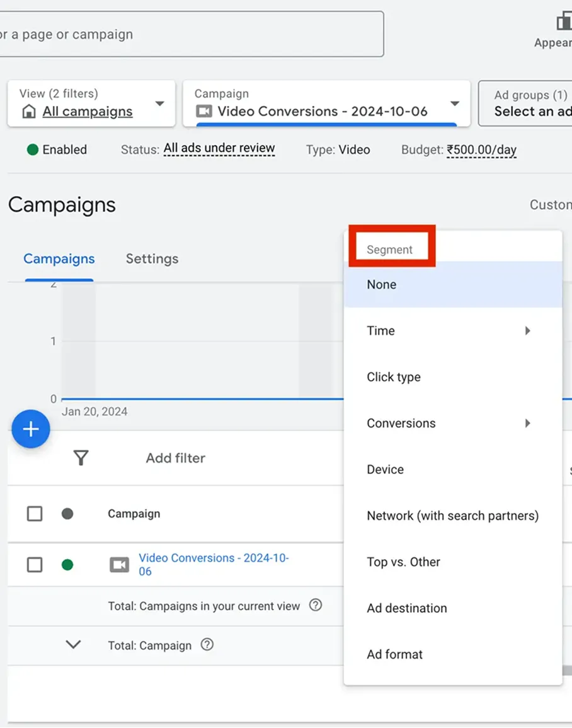The height and width of the screenshot is (728, 572).
Task: Click the filter funnel icon
Action: [x=81, y=458]
